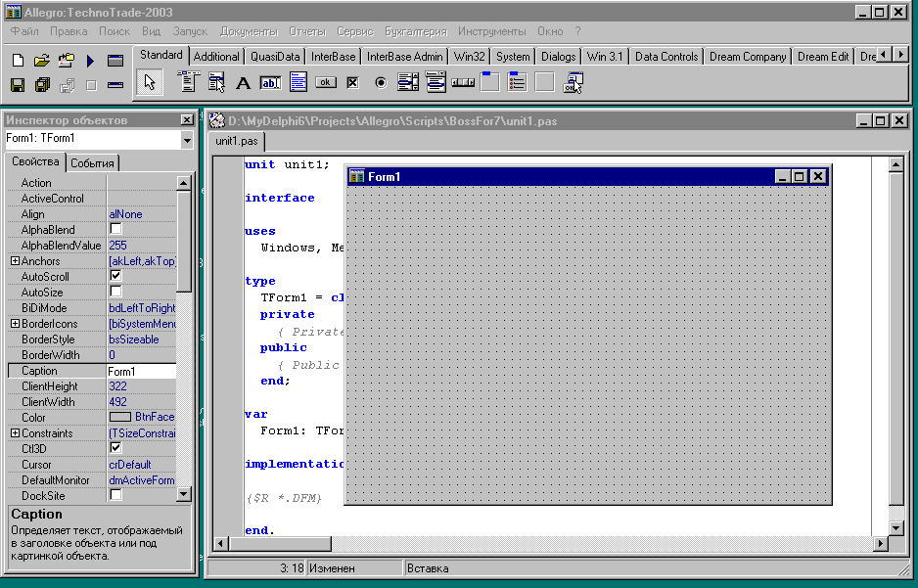This screenshot has width=918, height=588.
Task: Switch to the Additional palette tab
Action: (216, 57)
